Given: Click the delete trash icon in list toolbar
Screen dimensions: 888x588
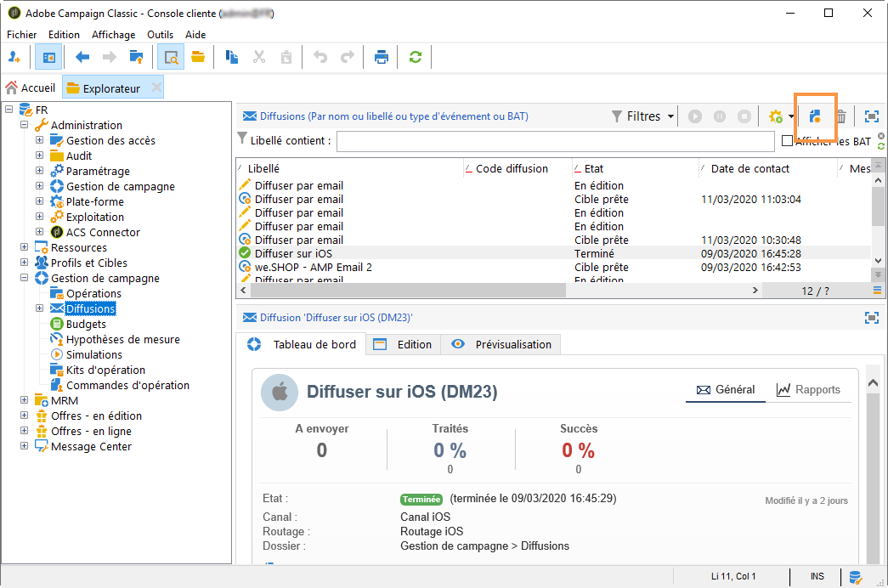Looking at the screenshot, I should (x=841, y=116).
